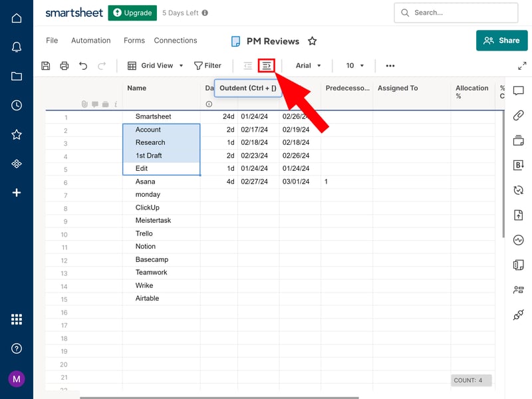The image size is (532, 399).
Task: Click the horizontal scrollbar at bottom
Action: [219, 398]
